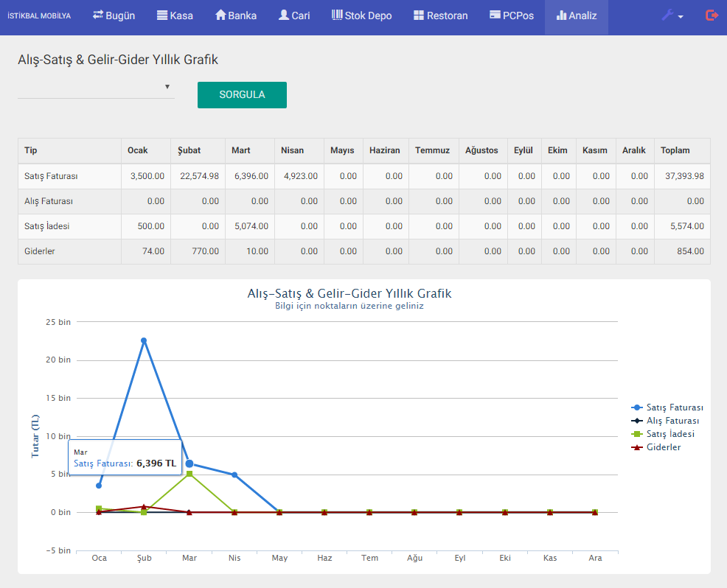The height and width of the screenshot is (588, 727).
Task: Click the İSTİKBAL MOBİLYA brand link
Action: (39, 15)
